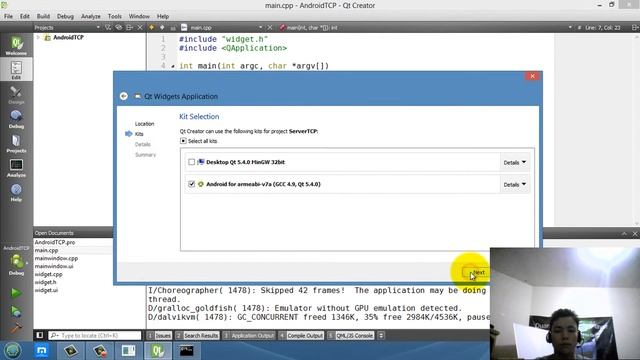Viewport: 640px width, 360px height.
Task: Toggle synchronize with editor link icon
Action: point(119,27)
